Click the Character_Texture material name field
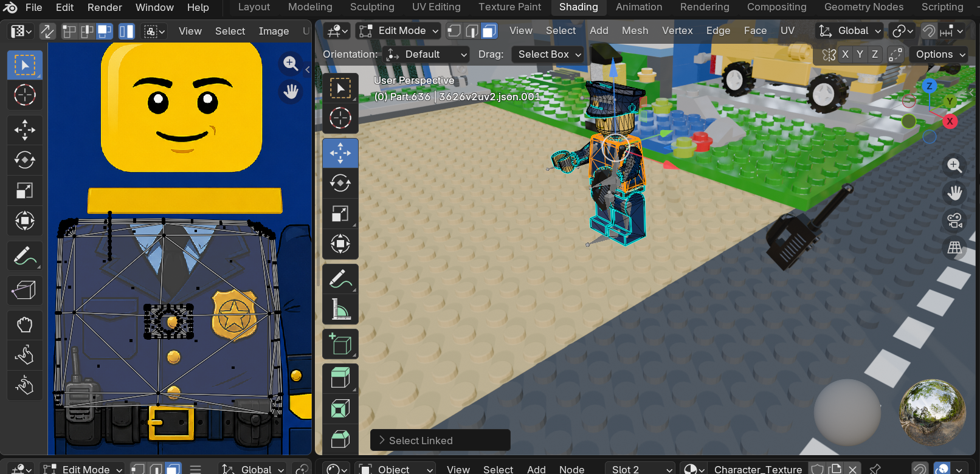 [x=758, y=469]
